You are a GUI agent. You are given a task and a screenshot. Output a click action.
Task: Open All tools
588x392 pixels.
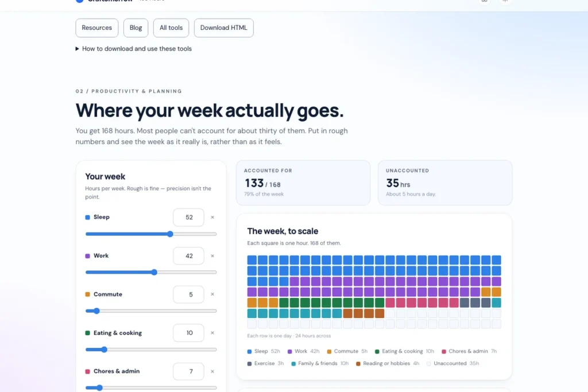coord(171,28)
